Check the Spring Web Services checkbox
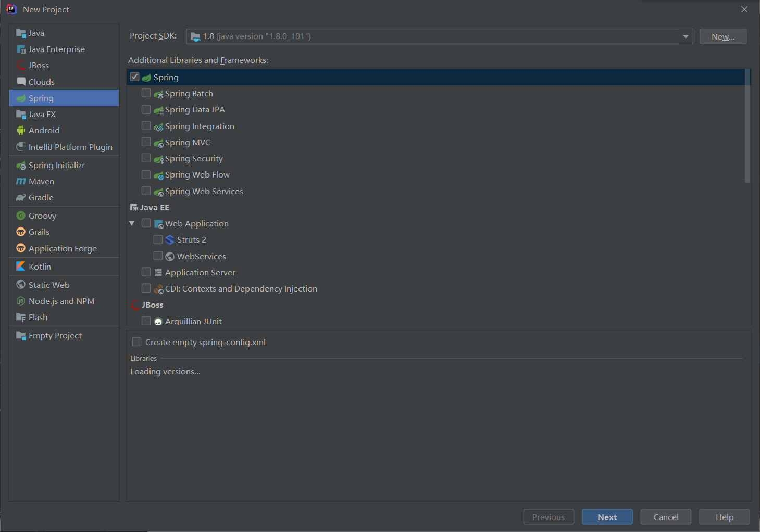This screenshot has width=760, height=532. tap(146, 191)
